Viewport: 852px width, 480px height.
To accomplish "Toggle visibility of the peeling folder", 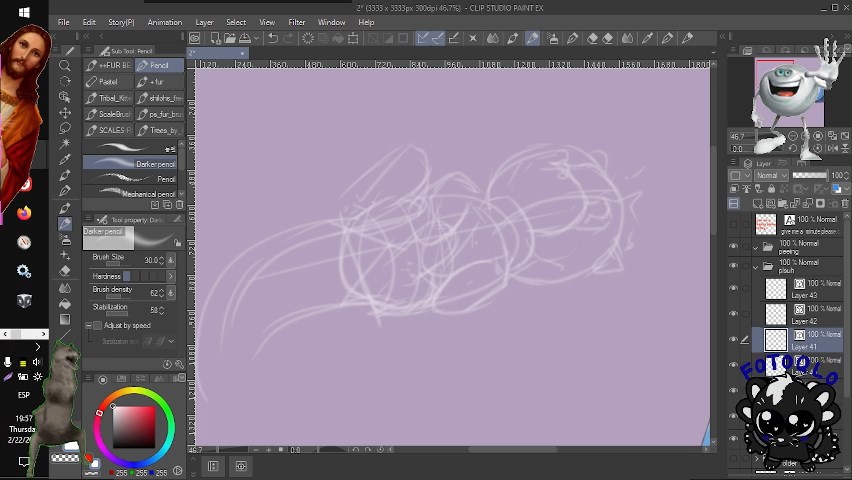I will point(733,246).
